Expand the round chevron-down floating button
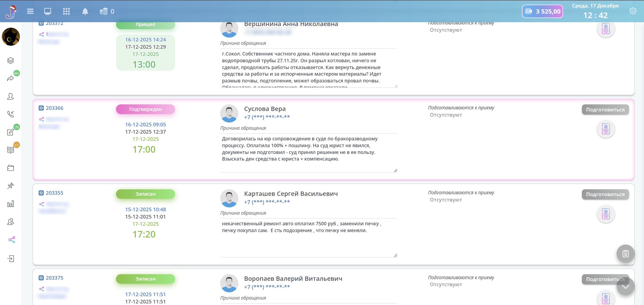This screenshot has height=305, width=644. (625, 286)
